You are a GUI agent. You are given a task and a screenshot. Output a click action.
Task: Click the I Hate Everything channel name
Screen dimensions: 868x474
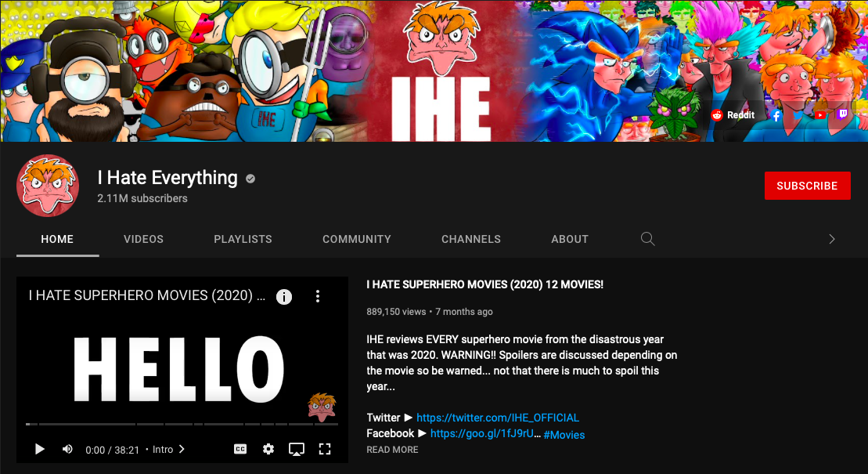coord(167,177)
